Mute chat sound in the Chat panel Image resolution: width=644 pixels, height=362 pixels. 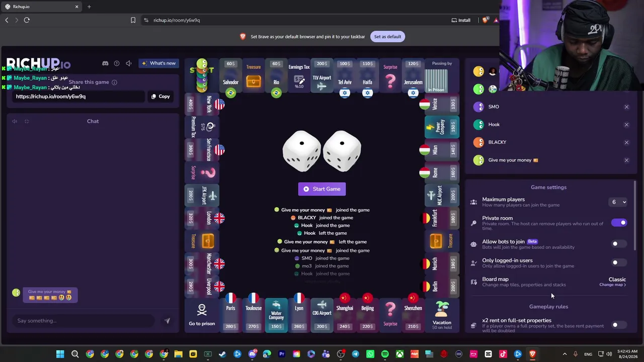15,121
